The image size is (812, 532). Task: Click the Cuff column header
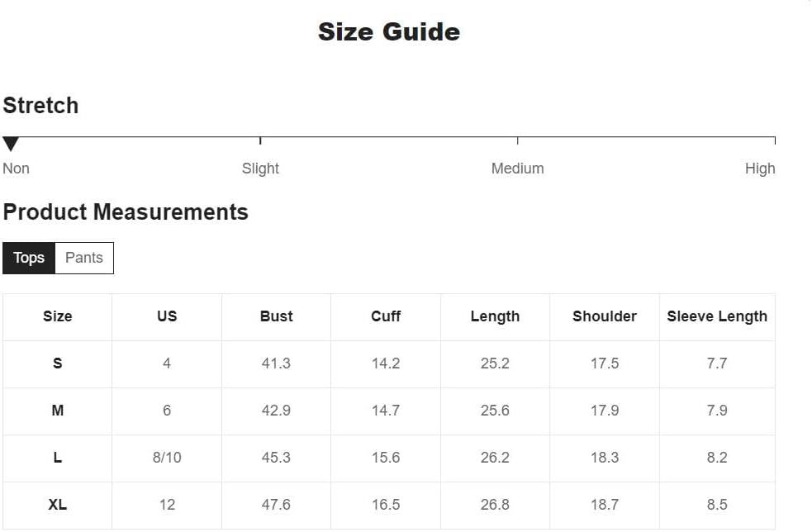[x=386, y=316]
